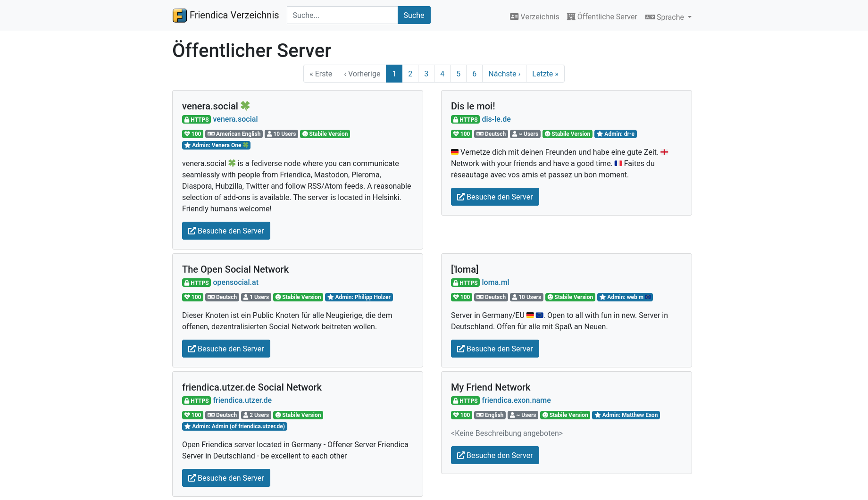Click health 100 badge on opensocial.at card
This screenshot has height=500, width=868.
coord(192,297)
